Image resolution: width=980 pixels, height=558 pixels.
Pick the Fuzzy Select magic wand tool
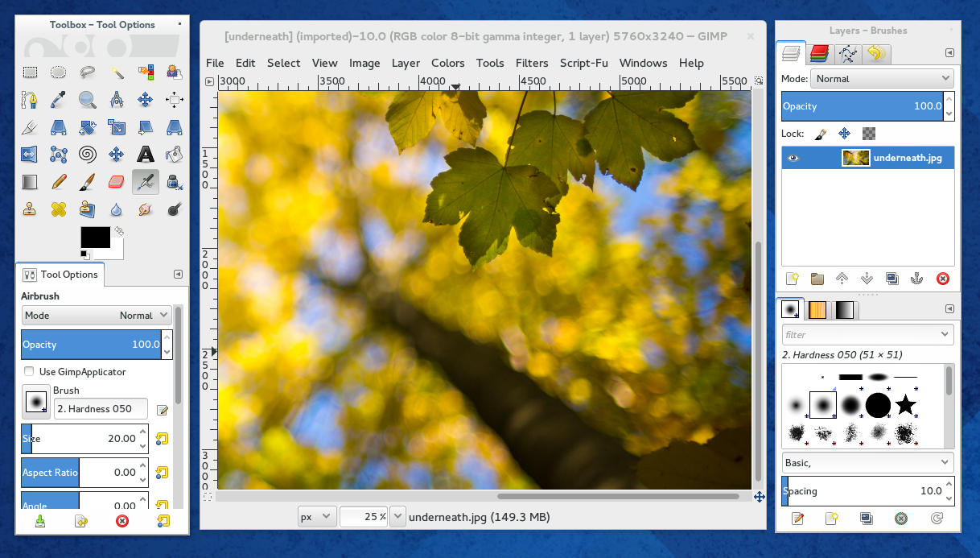click(117, 72)
